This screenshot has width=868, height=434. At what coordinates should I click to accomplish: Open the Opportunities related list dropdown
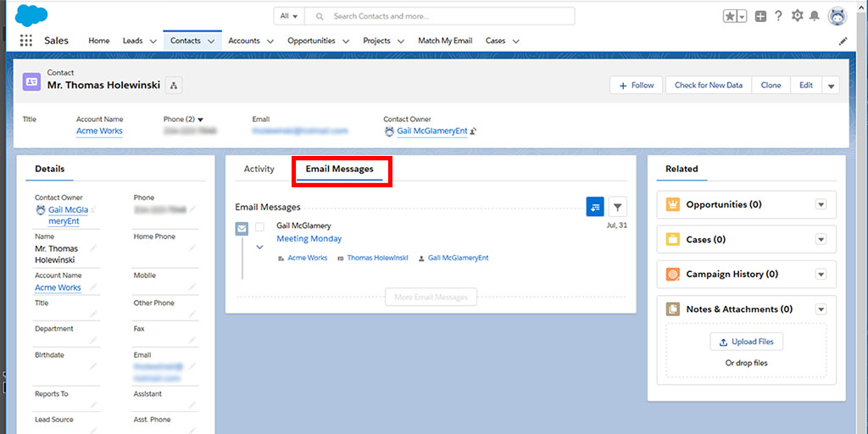[821, 205]
